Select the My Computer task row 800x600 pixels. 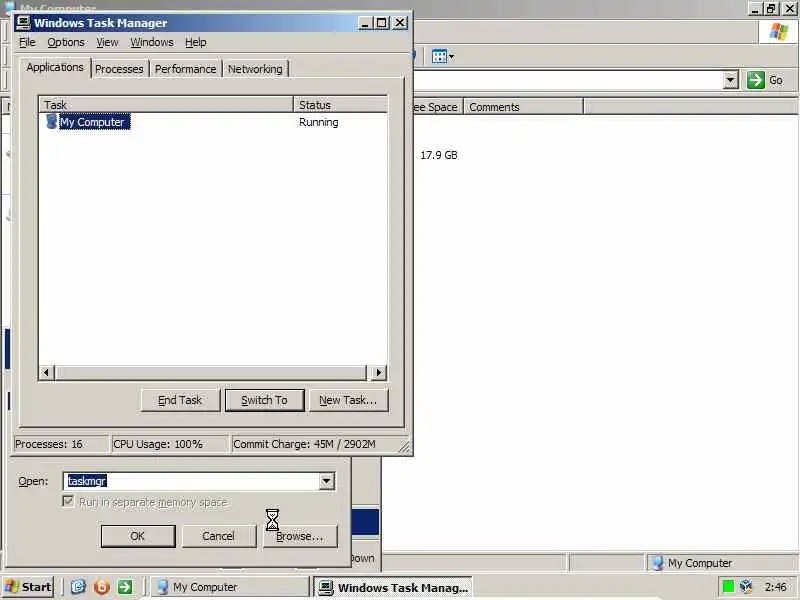(x=213, y=122)
